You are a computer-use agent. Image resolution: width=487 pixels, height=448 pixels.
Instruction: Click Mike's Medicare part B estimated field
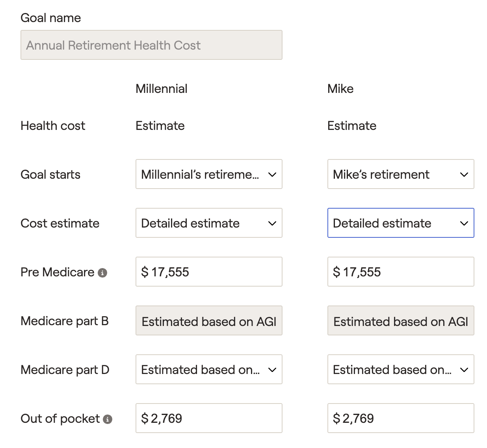click(x=400, y=321)
